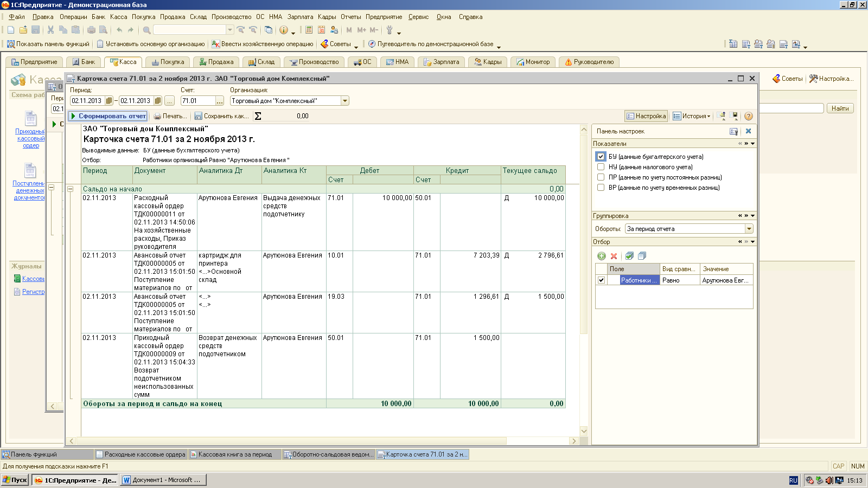Click the Print printer icon in main toolbar
868x488 pixels.
pyautogui.click(x=91, y=30)
